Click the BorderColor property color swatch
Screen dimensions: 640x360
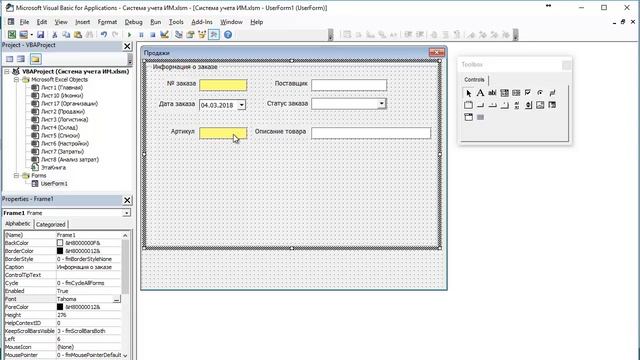click(x=60, y=251)
